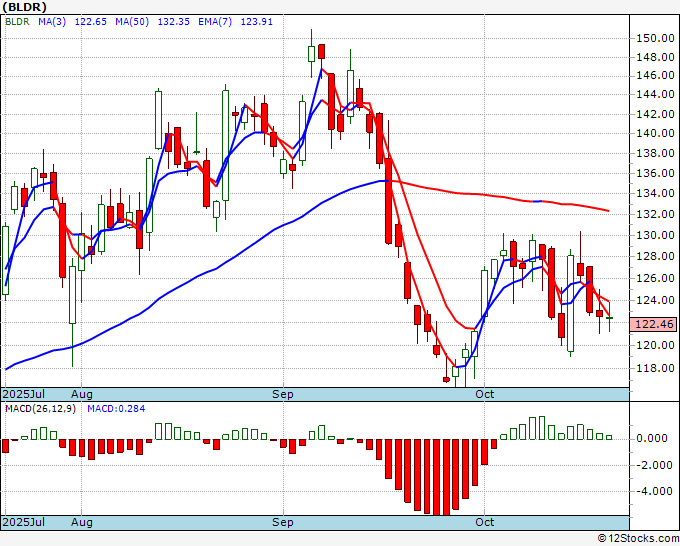Click the Aug label on MACD axis
The image size is (680, 546).
[82, 522]
